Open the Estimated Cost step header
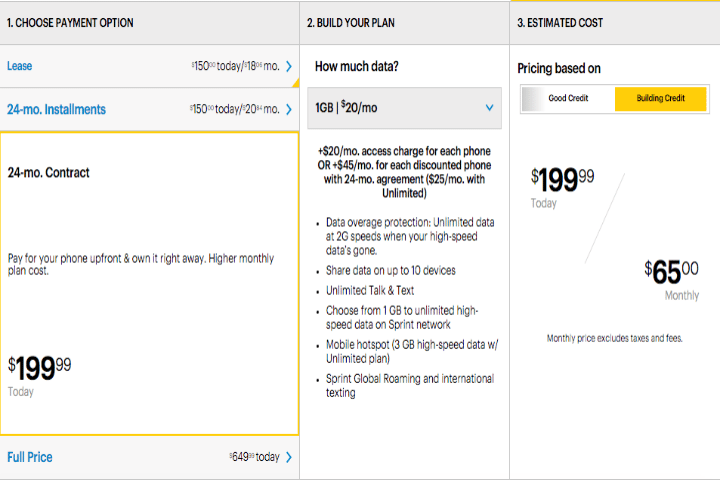The height and width of the screenshot is (480, 720). (x=560, y=22)
